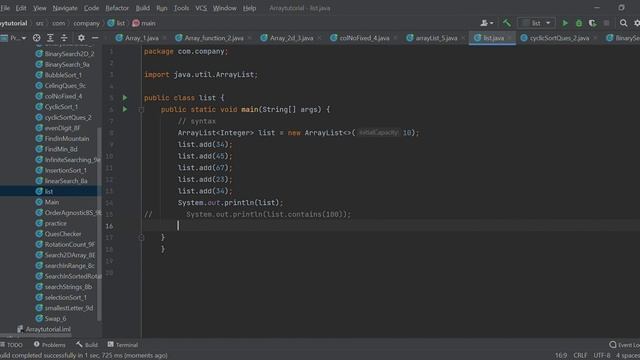This screenshot has height=360, width=640.
Task: Collapse the fold end marker at line 17
Action: coord(141,238)
